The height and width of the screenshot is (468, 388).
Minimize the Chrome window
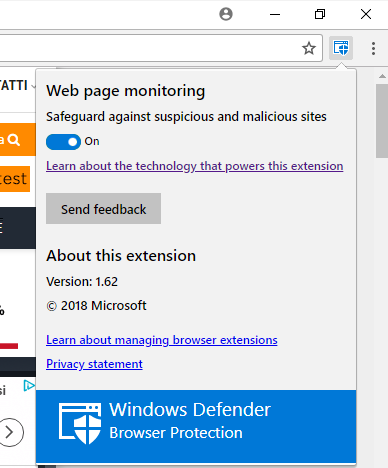click(x=275, y=14)
